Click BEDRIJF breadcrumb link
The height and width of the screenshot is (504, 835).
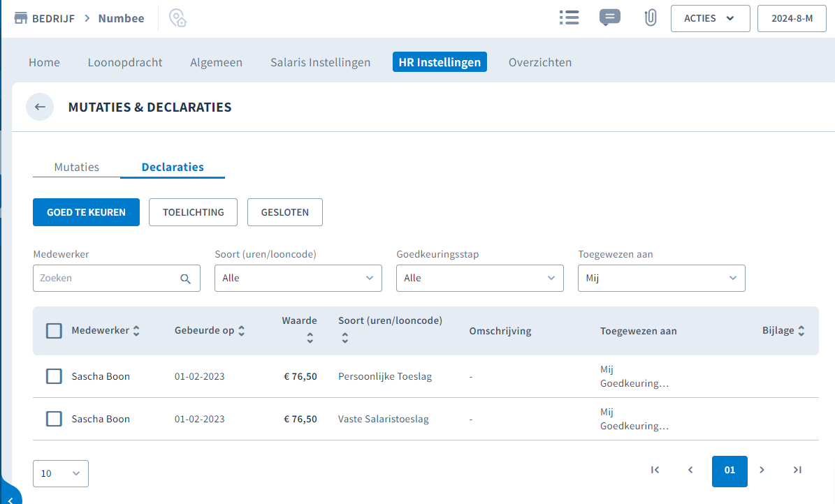(x=53, y=19)
